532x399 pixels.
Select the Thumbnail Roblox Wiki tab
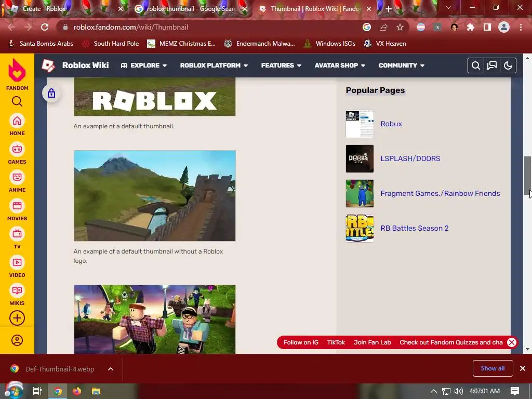point(315,9)
